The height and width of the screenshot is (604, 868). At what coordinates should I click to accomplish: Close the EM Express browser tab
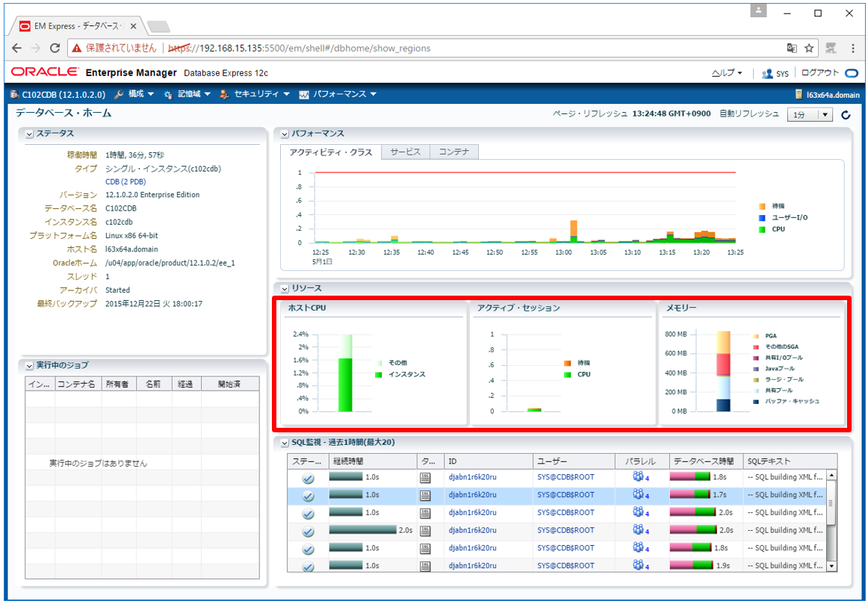(134, 26)
